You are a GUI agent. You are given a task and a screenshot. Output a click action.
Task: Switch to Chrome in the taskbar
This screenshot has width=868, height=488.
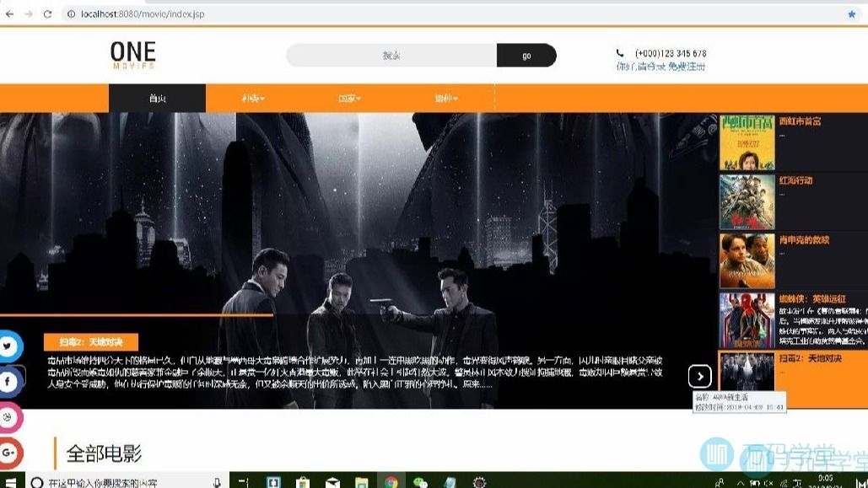(x=391, y=482)
